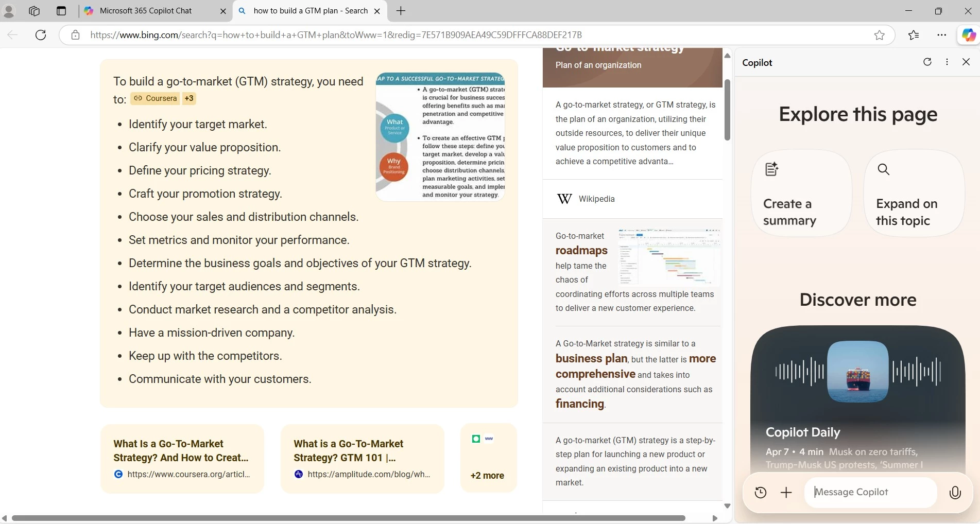
Task: Click the horizontal scrollbar thumb
Action: pyautogui.click(x=348, y=518)
